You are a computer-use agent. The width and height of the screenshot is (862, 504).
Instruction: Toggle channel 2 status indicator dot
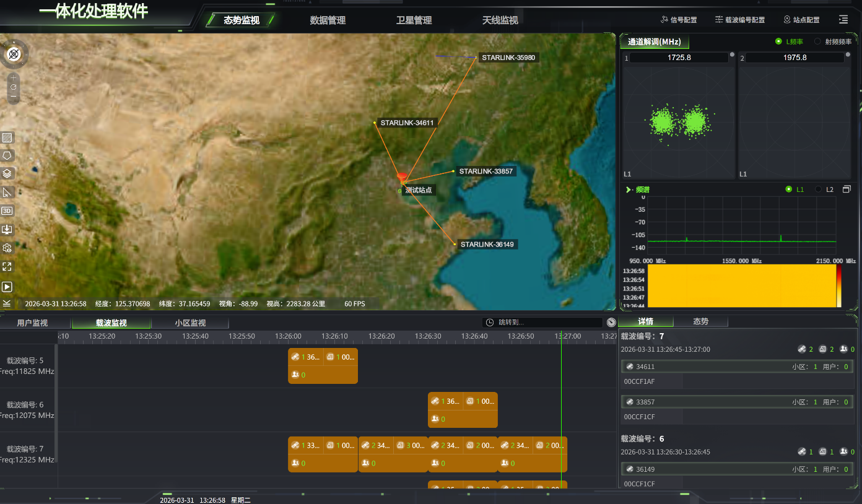[848, 54]
